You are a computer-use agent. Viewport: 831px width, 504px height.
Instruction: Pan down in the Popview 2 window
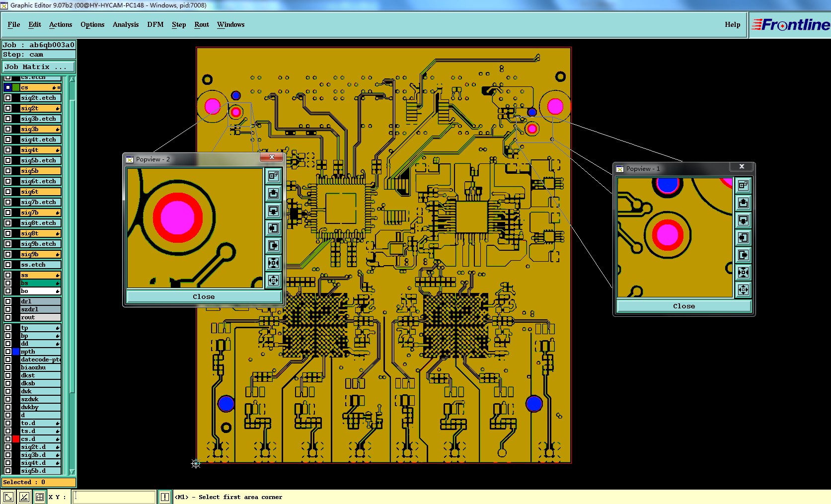click(273, 211)
